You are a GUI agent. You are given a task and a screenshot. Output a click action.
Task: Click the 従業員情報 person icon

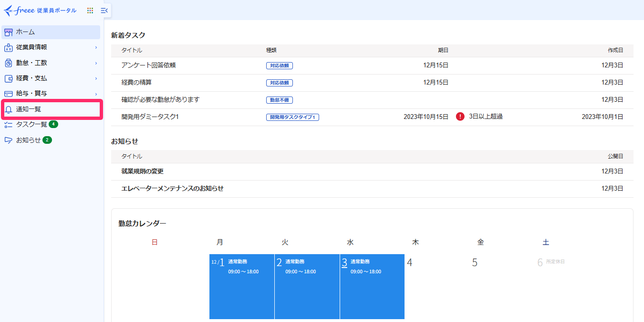click(8, 47)
